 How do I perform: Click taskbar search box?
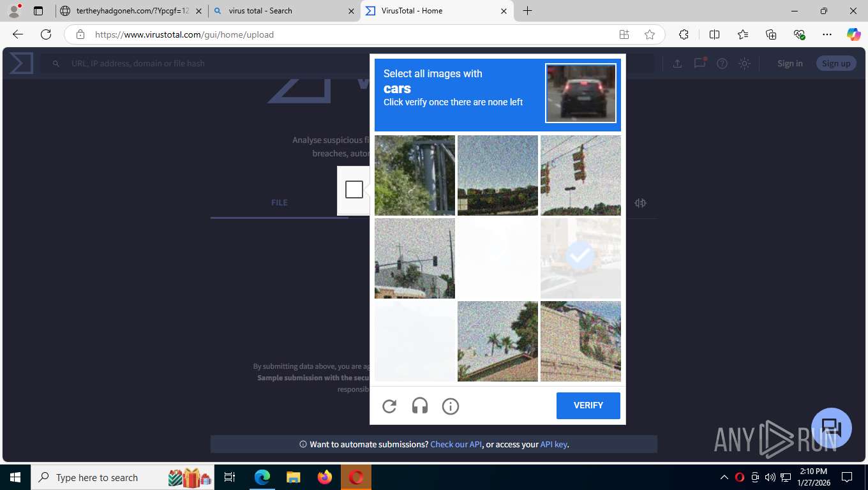click(123, 477)
